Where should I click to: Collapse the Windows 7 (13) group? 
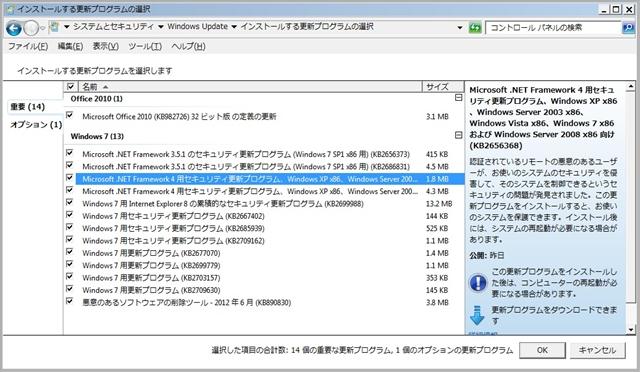(458, 135)
